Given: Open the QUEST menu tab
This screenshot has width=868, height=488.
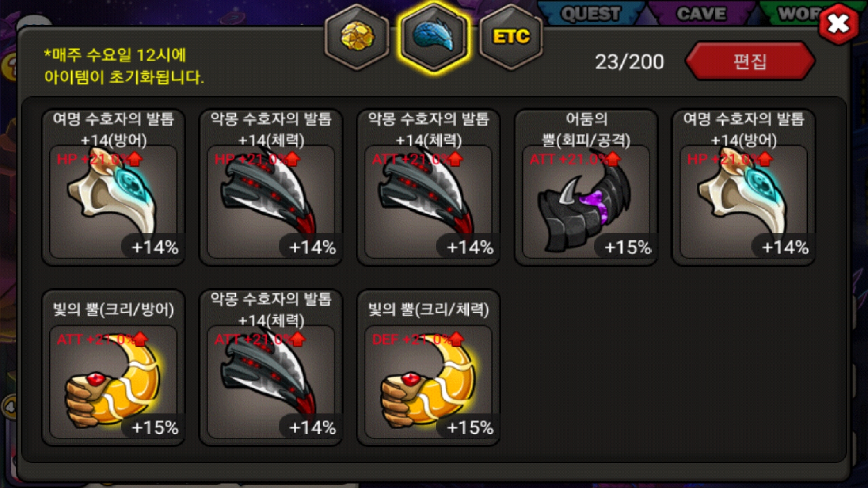Looking at the screenshot, I should 590,14.
